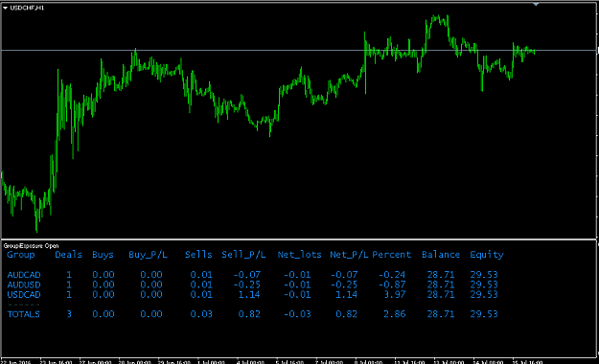This screenshot has height=364, width=599.
Task: Select AUDCAD Buy_P/L value 0.00
Action: click(x=151, y=275)
